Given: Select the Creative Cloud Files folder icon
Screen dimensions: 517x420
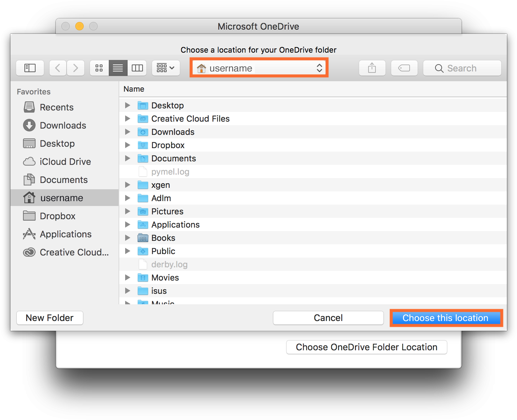Looking at the screenshot, I should [143, 119].
